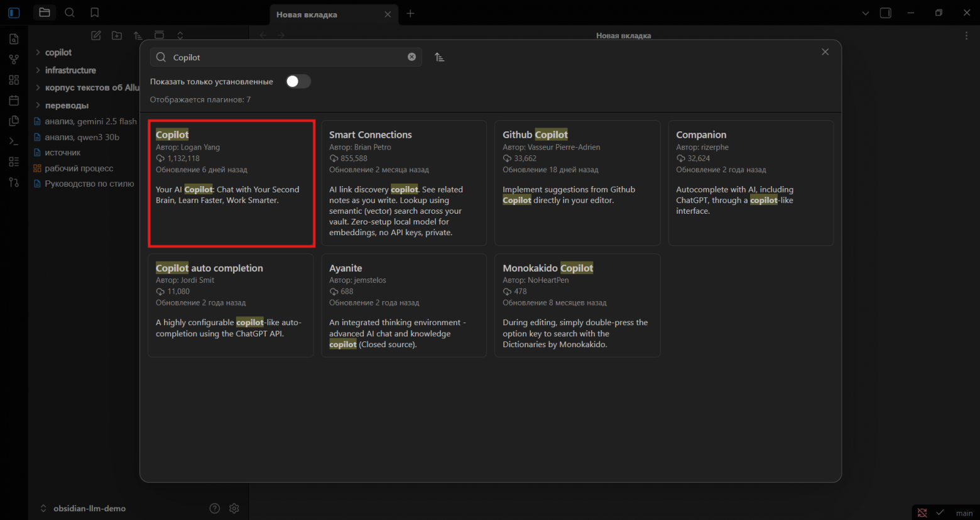Open command palette terminal icon in ribbon
Screen dimensions: 980x520
coord(14,141)
